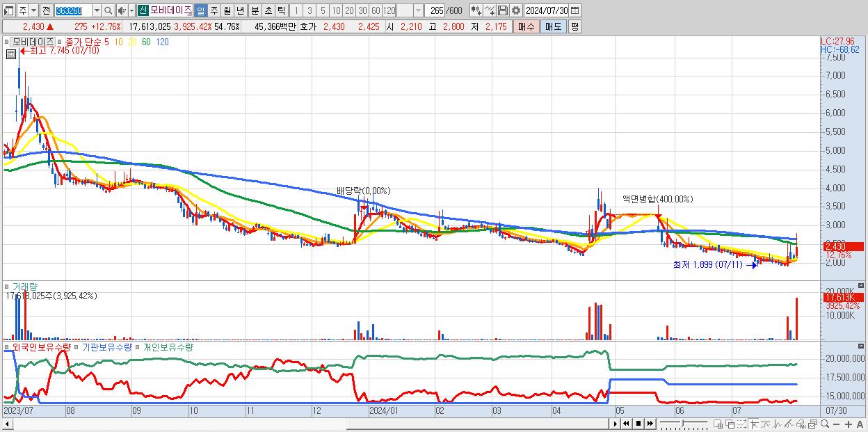Click the 5-day moving average label
The height and width of the screenshot is (432, 868).
[106, 42]
